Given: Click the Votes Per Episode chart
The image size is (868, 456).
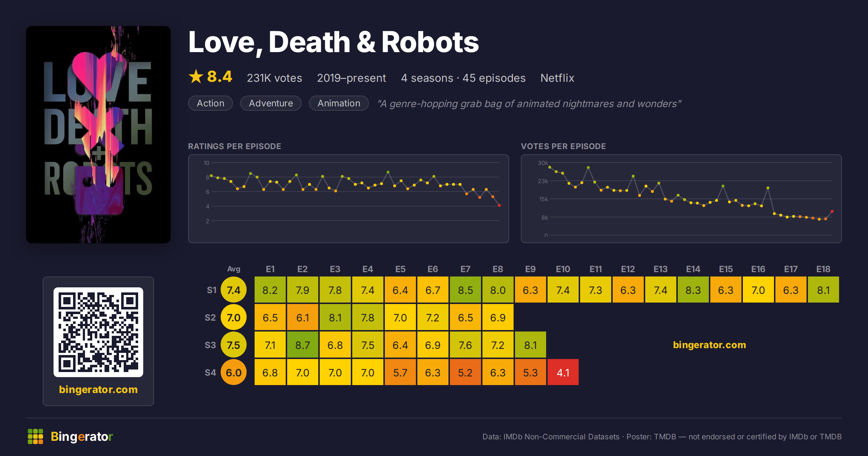Looking at the screenshot, I should pos(681,199).
